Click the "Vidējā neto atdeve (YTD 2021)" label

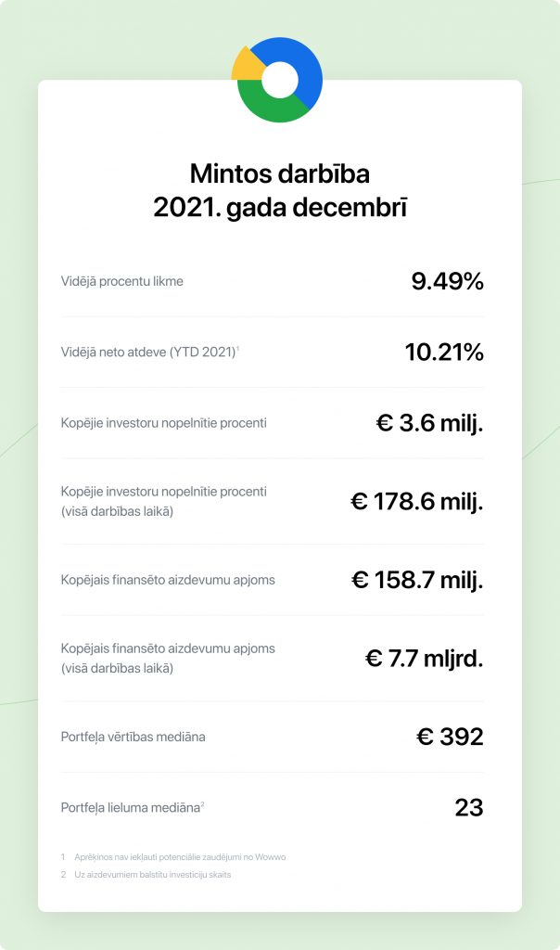[x=148, y=353]
